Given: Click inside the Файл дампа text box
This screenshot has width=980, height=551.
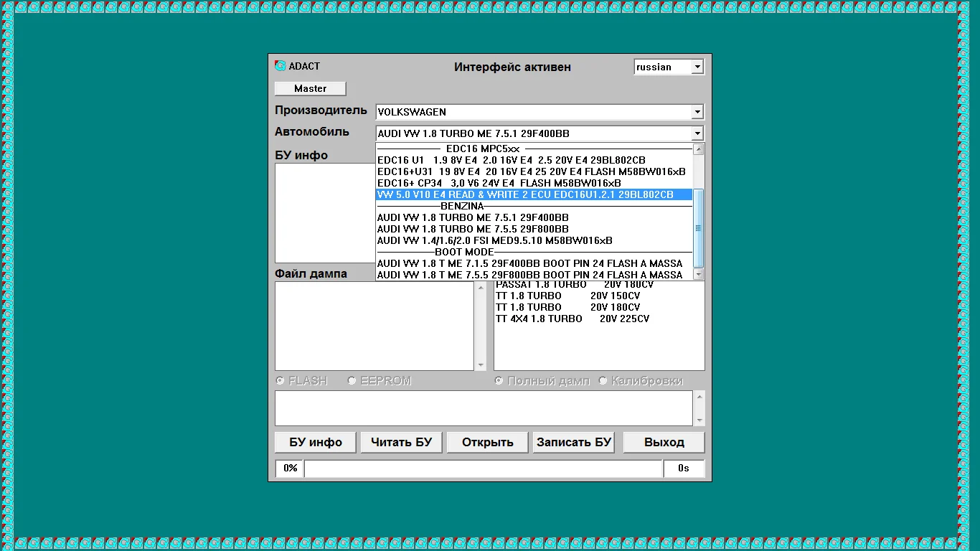Looking at the screenshot, I should tap(375, 326).
